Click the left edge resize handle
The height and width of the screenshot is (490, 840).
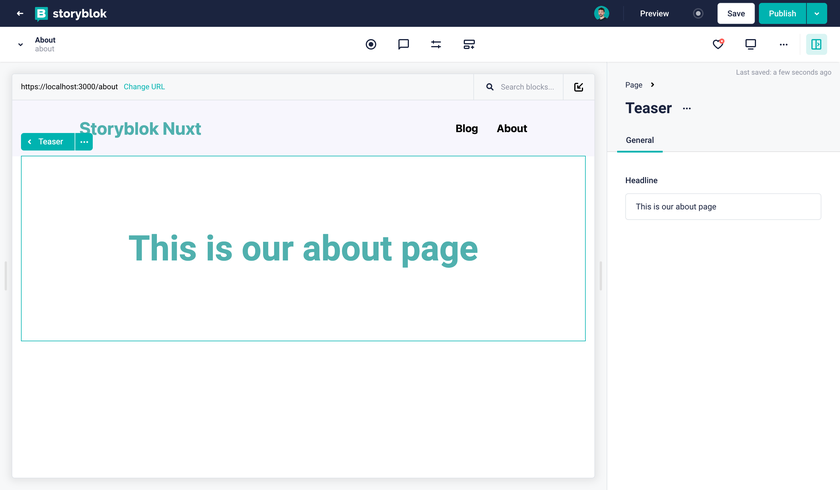6,276
